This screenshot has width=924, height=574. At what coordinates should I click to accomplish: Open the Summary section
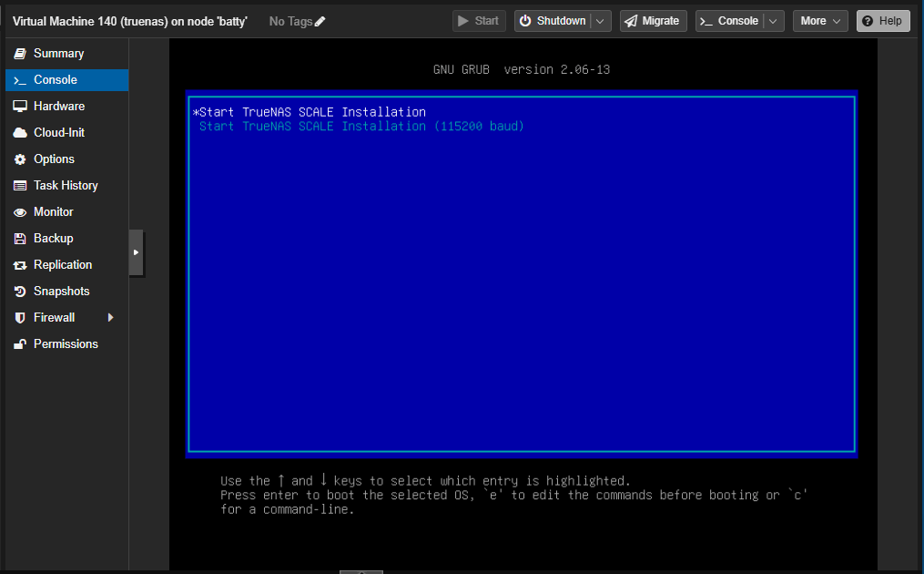tap(58, 54)
